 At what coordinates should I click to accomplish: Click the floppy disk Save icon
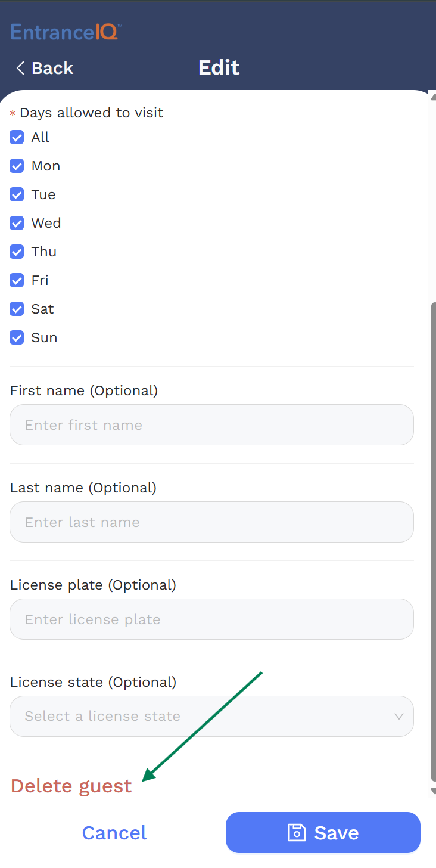pyautogui.click(x=297, y=833)
